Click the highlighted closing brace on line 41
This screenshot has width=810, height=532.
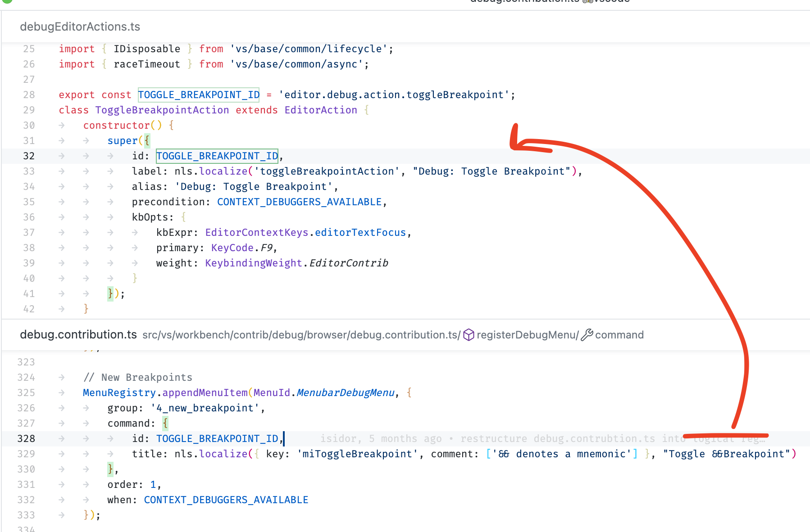[x=110, y=293]
